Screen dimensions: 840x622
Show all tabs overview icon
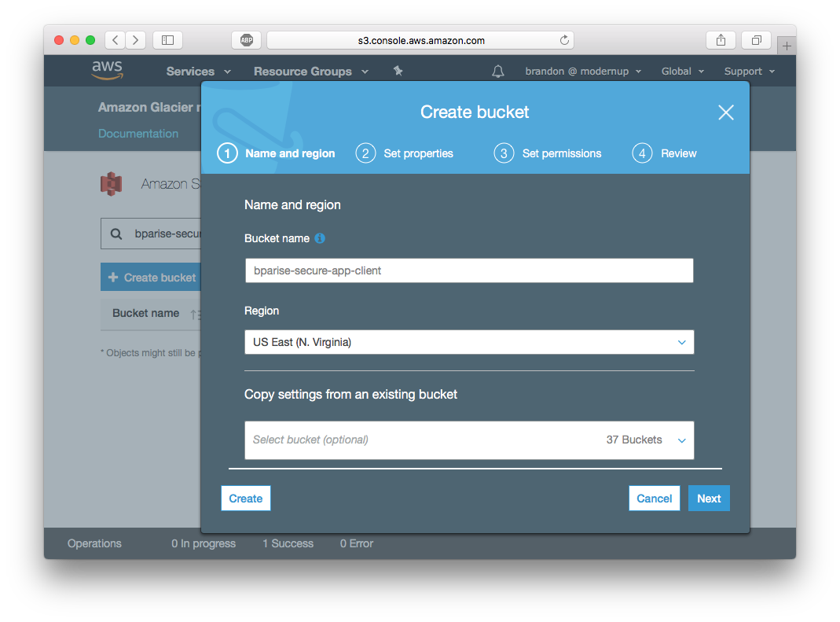coord(756,40)
